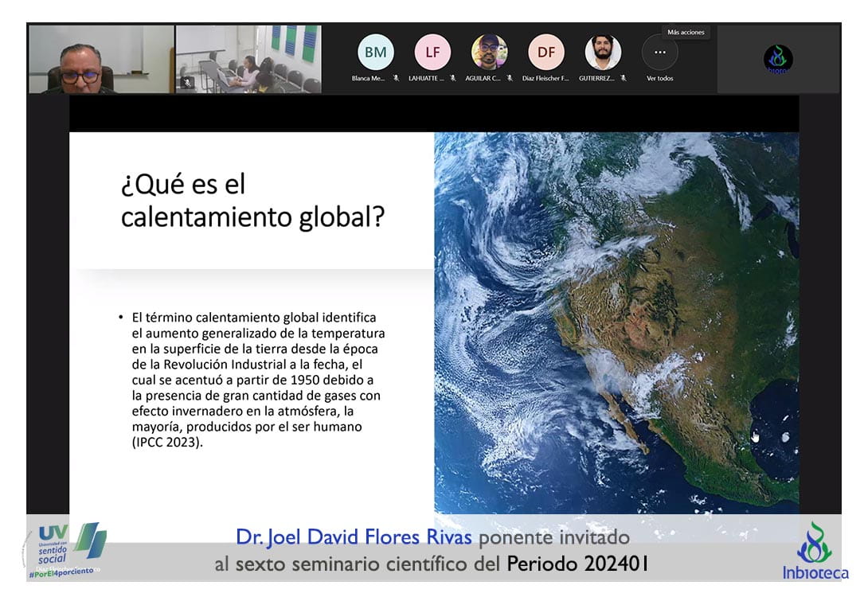Select the classroom camera video tile

click(248, 59)
